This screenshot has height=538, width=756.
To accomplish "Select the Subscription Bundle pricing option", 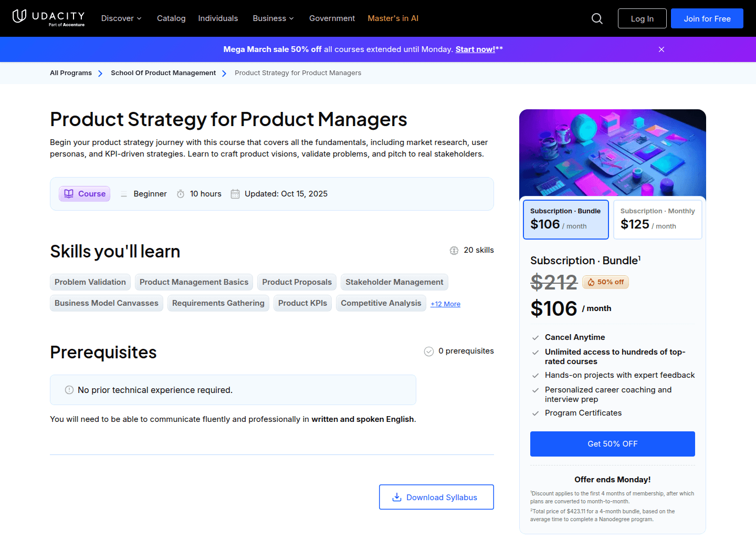I will [565, 219].
